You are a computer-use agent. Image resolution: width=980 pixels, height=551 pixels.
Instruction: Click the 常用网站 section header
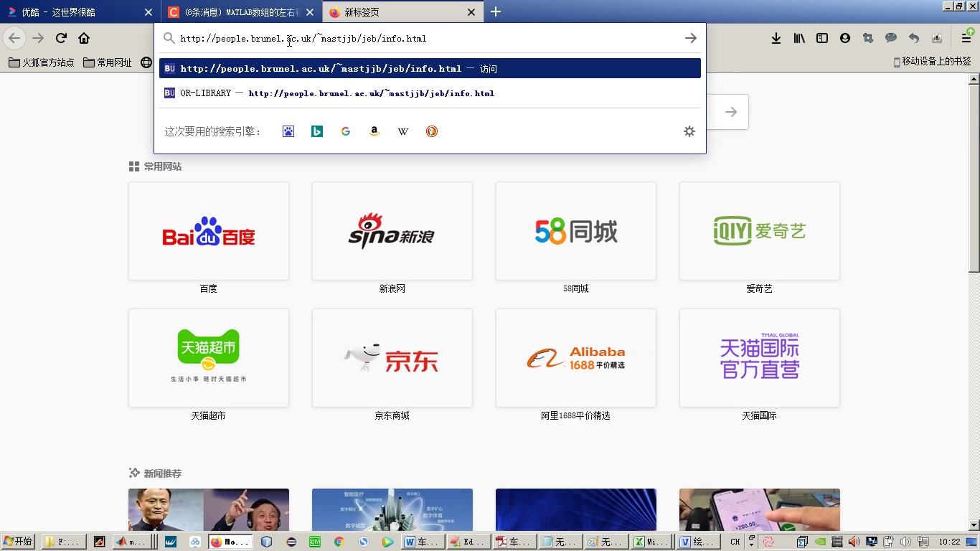click(x=155, y=166)
